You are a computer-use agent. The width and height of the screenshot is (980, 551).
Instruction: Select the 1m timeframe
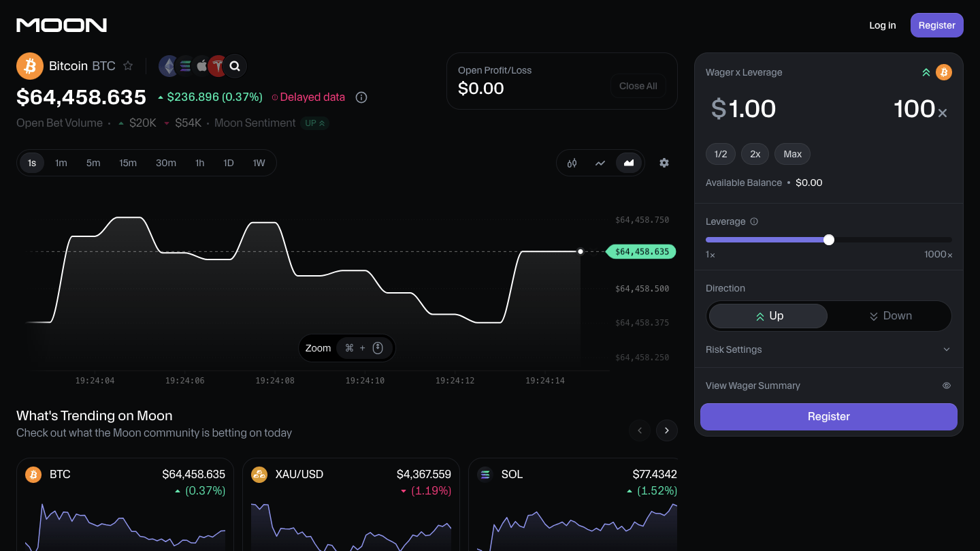pos(61,163)
